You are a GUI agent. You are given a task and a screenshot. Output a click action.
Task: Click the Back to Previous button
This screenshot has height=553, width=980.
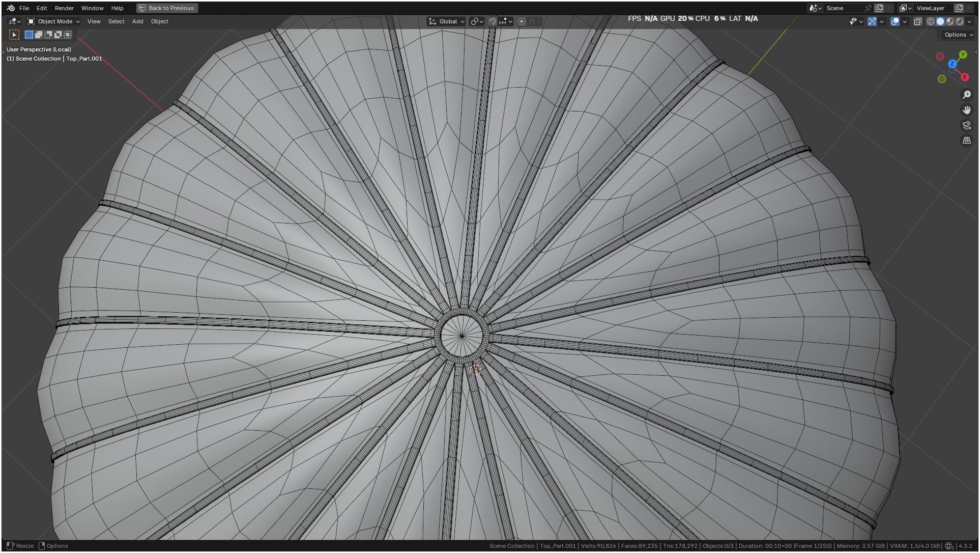pos(167,8)
